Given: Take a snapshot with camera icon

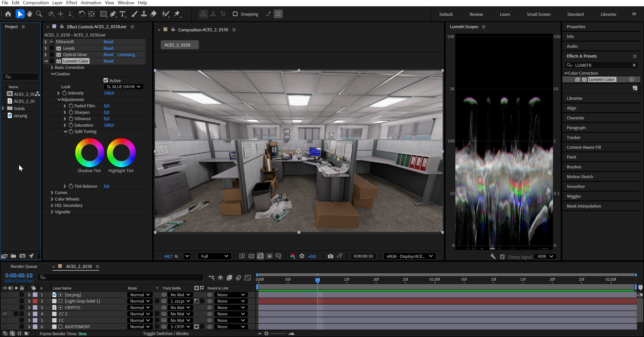Looking at the screenshot, I should [x=330, y=256].
